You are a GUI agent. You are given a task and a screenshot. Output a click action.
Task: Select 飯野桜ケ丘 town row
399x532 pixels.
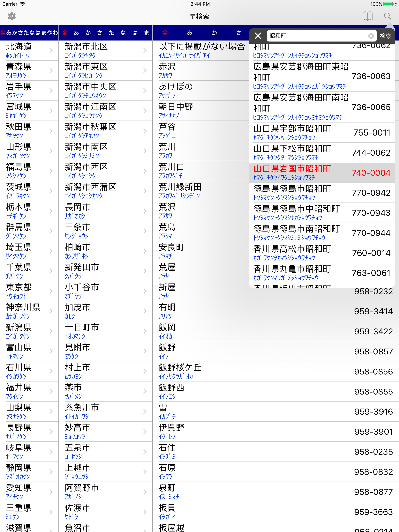point(276,371)
